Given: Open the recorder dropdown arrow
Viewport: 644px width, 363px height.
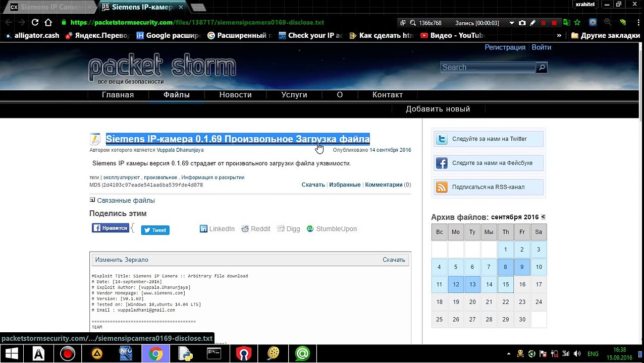Looking at the screenshot, I should (x=512, y=23).
